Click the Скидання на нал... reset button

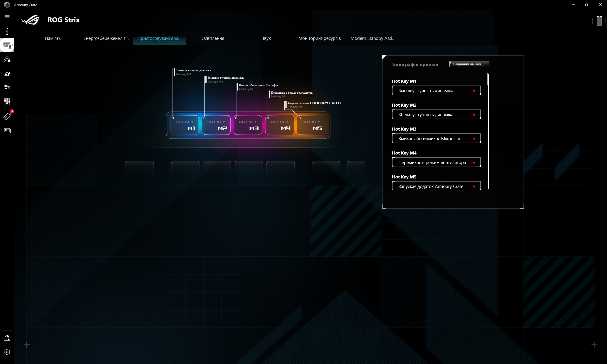[469, 64]
